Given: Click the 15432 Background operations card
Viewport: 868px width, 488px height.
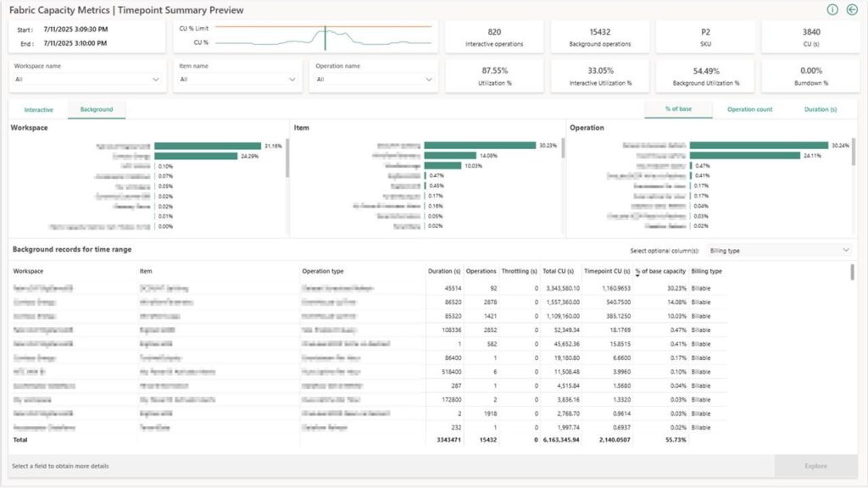Looking at the screenshot, I should (600, 37).
